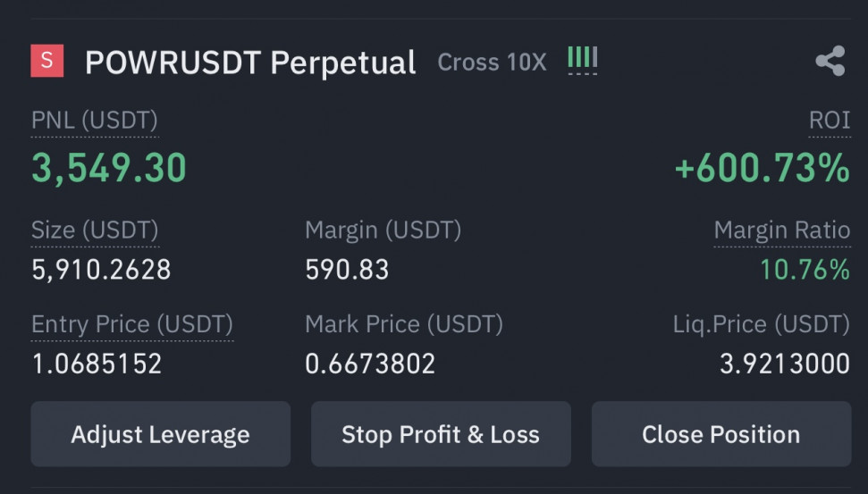
Task: Click the red S short-side badge
Action: point(47,60)
